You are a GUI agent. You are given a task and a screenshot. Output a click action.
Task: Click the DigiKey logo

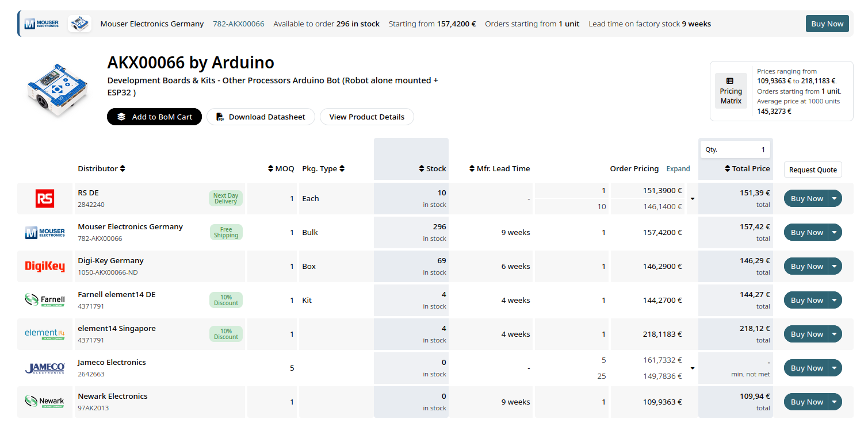45,267
